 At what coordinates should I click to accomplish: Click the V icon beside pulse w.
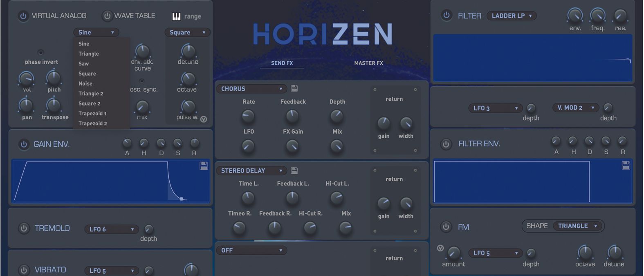tap(204, 119)
